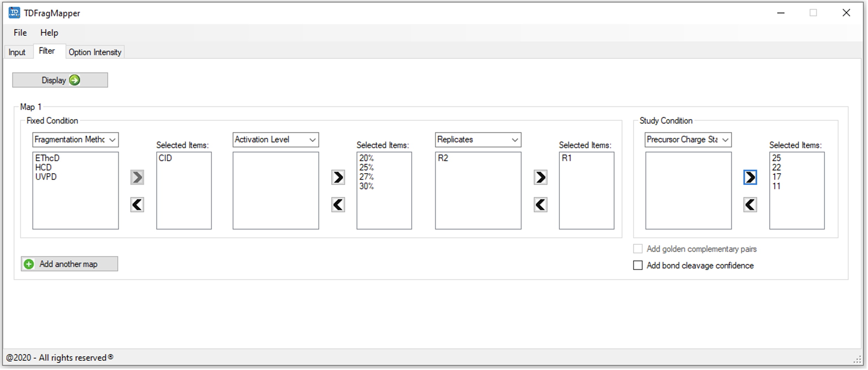Click right arrow next to Replicates list
The width and height of the screenshot is (868, 370).
pos(540,177)
